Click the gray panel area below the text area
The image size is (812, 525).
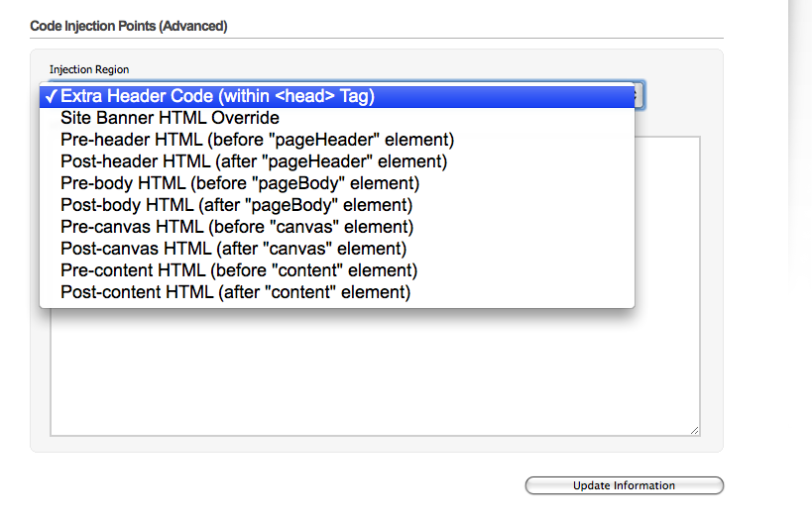tap(375, 444)
